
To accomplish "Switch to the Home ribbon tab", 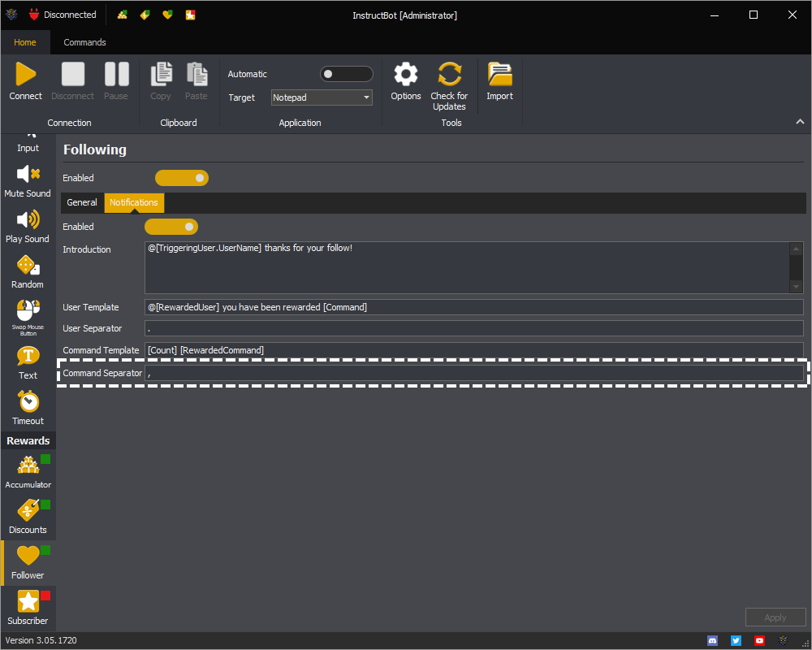I will [x=25, y=42].
